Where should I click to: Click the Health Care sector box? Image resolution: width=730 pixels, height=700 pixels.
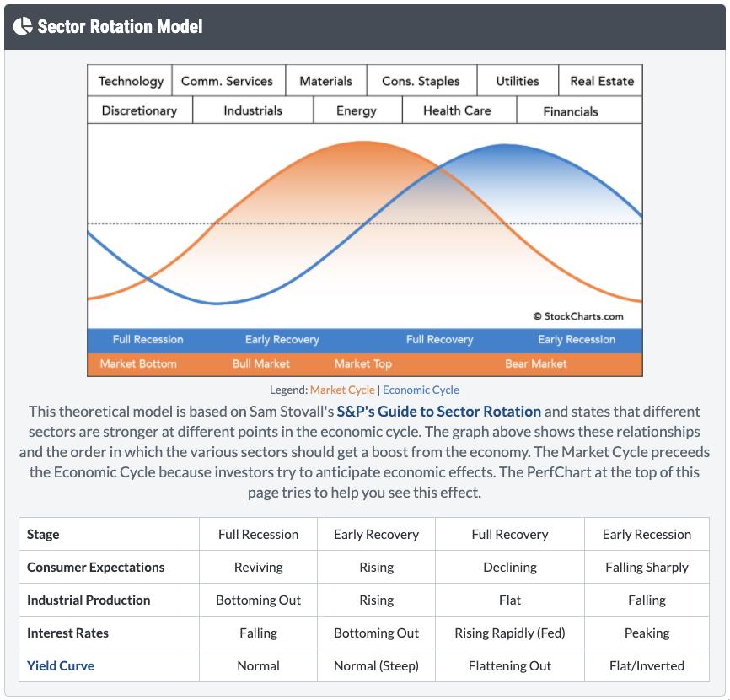pos(457,110)
